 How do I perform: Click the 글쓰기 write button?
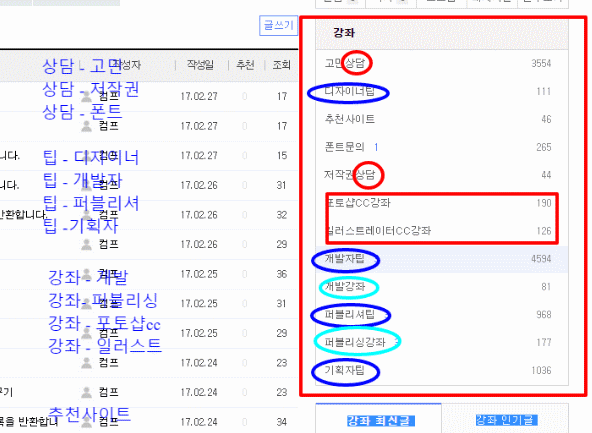click(278, 26)
